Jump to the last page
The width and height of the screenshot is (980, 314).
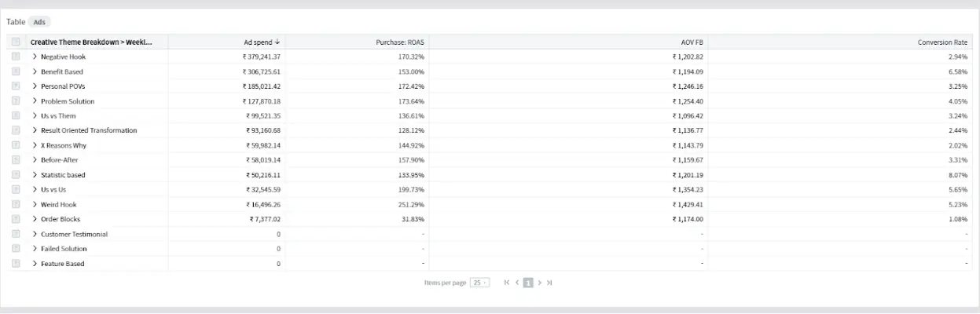click(x=549, y=283)
